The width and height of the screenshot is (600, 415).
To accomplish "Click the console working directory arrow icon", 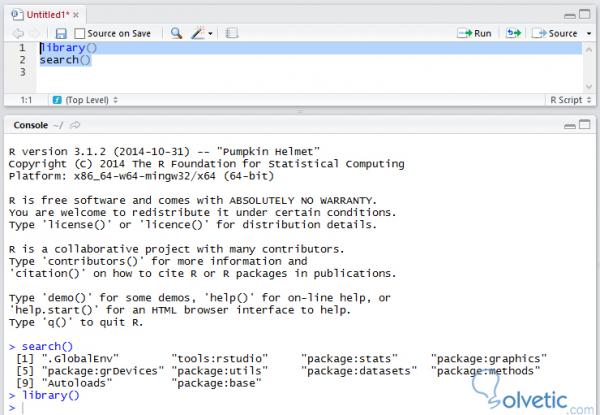I will click(x=75, y=125).
